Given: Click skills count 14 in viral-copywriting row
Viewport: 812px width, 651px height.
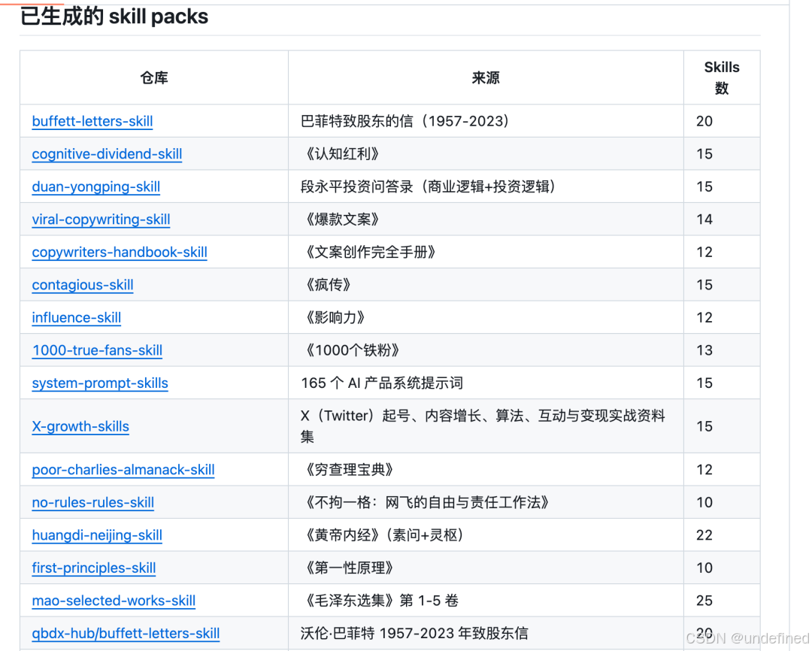Looking at the screenshot, I should tap(704, 219).
